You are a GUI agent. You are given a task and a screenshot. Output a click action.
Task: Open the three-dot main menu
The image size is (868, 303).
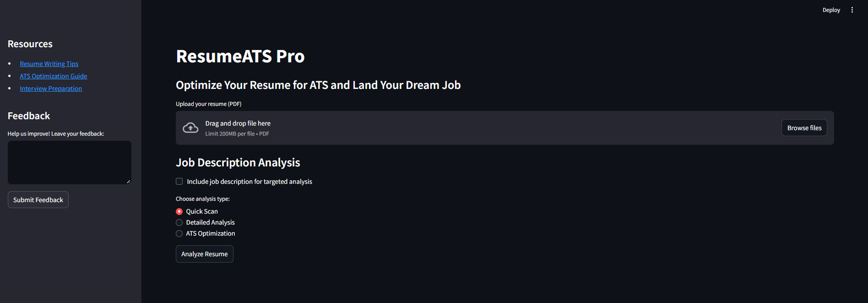[x=852, y=10]
